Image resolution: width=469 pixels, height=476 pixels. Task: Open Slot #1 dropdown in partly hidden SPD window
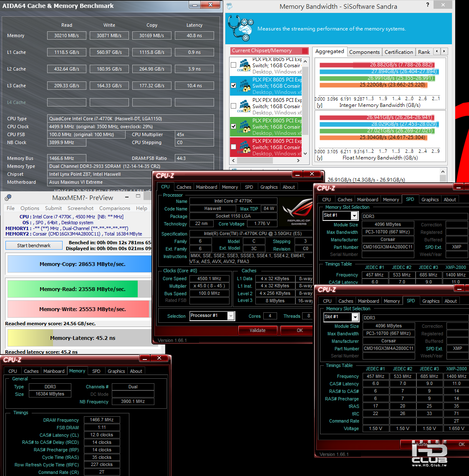point(354,215)
